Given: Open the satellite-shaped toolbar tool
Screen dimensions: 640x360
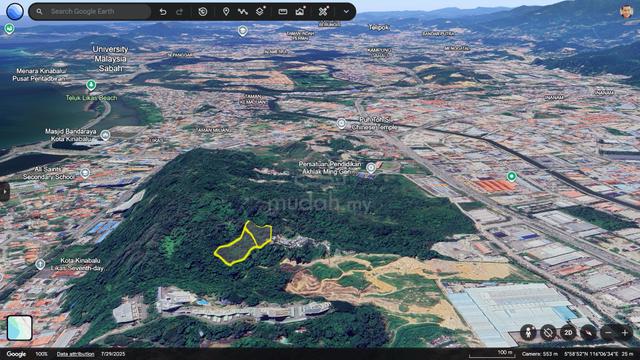Looking at the screenshot, I should [x=323, y=11].
